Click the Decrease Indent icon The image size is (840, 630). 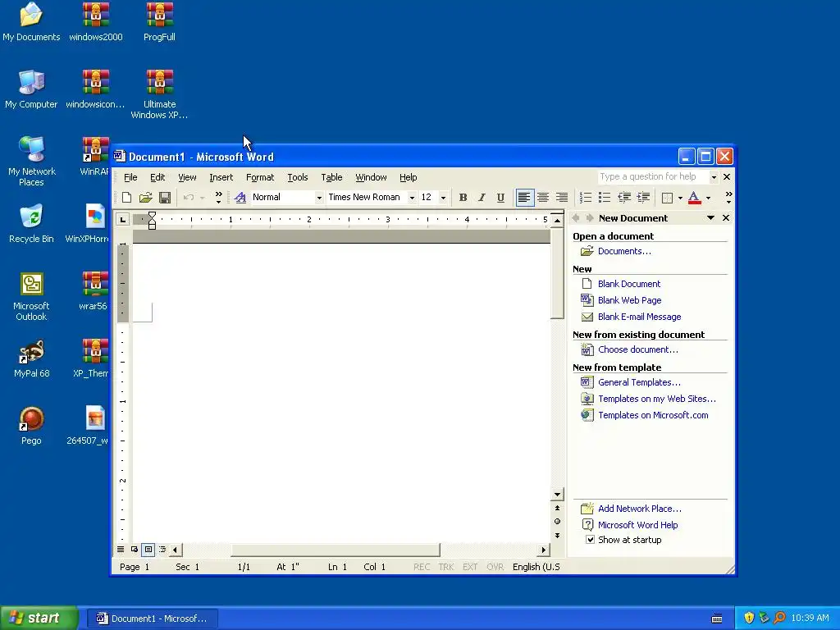coord(623,198)
